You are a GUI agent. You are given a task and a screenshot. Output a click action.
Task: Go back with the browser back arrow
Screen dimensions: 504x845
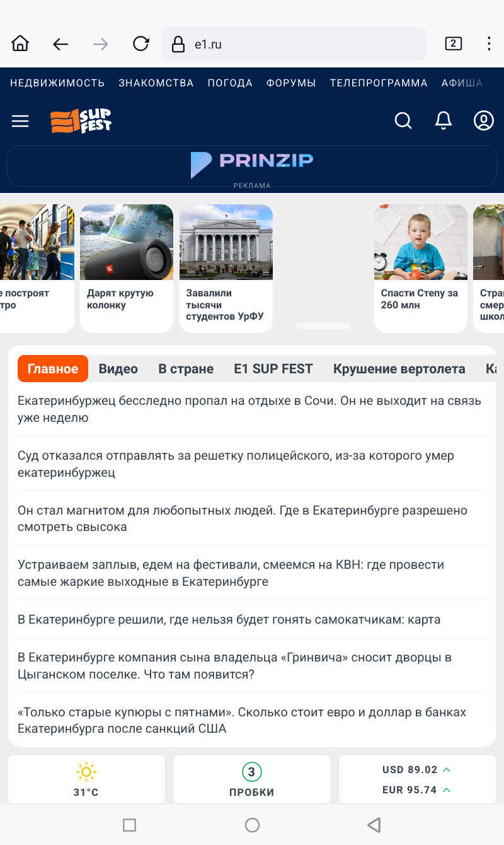coord(60,44)
